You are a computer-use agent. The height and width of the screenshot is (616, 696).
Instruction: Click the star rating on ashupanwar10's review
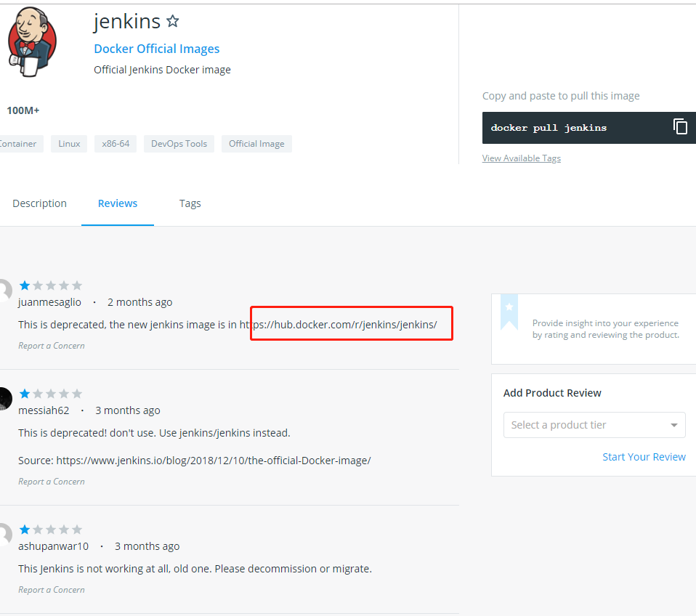(51, 530)
